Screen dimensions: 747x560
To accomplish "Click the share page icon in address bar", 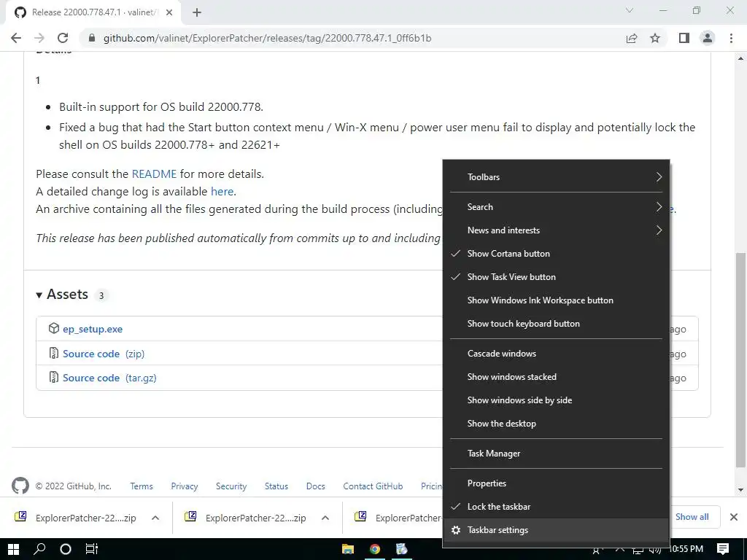I will click(631, 38).
